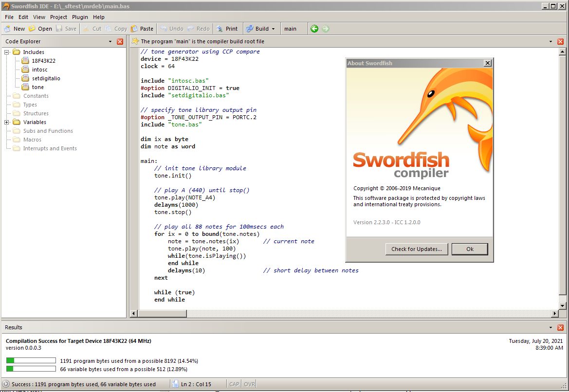Image resolution: width=569 pixels, height=392 pixels.
Task: Open the Edit menu
Action: (x=23, y=17)
